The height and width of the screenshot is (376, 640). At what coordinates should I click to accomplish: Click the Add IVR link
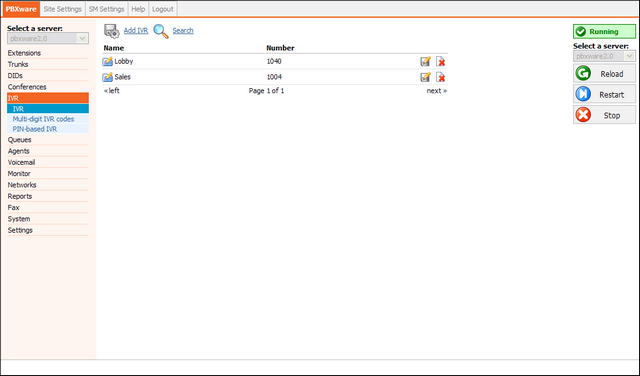(136, 31)
